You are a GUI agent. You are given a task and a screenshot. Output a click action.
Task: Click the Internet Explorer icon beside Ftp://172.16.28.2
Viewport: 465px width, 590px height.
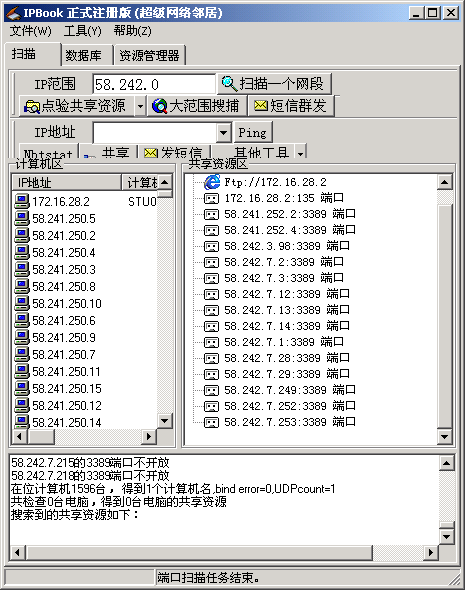(x=212, y=182)
